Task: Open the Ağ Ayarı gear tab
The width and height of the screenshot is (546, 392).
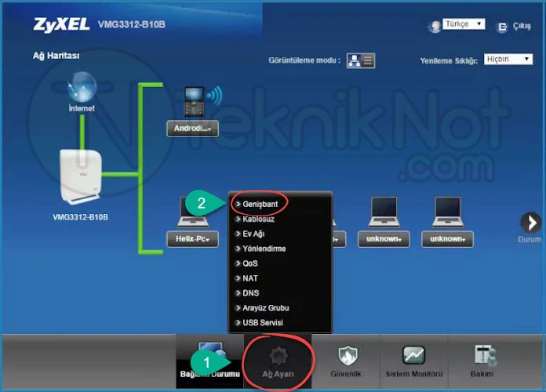Action: [x=278, y=361]
